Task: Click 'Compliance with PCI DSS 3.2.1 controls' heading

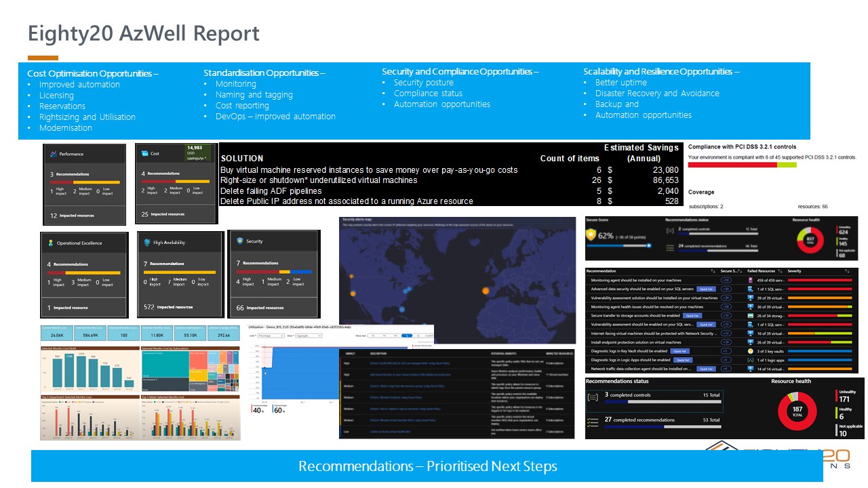Action: tap(742, 146)
